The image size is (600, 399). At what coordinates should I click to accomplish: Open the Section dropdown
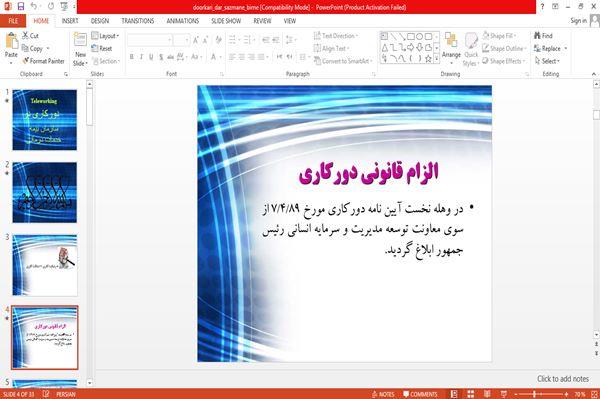(106, 61)
